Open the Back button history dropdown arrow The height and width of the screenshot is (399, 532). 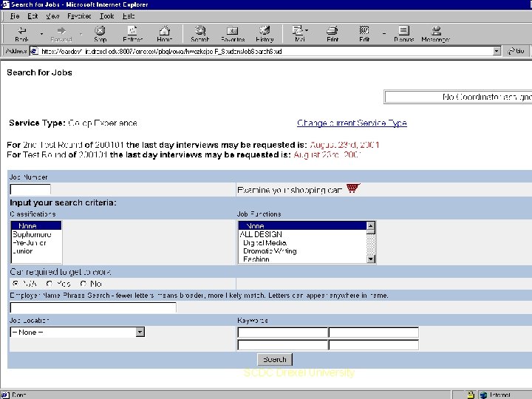coord(41,34)
